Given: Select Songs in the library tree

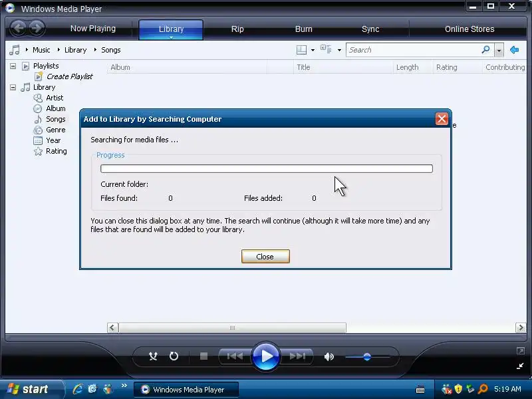Looking at the screenshot, I should pos(56,119).
